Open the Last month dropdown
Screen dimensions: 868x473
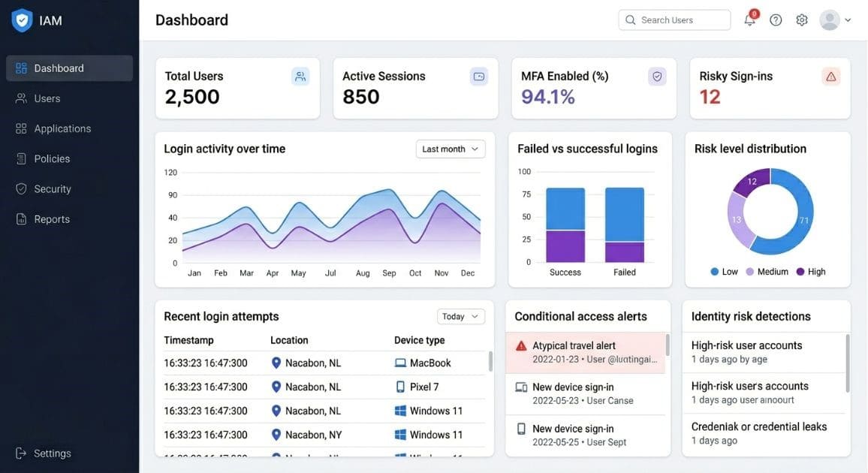point(451,149)
